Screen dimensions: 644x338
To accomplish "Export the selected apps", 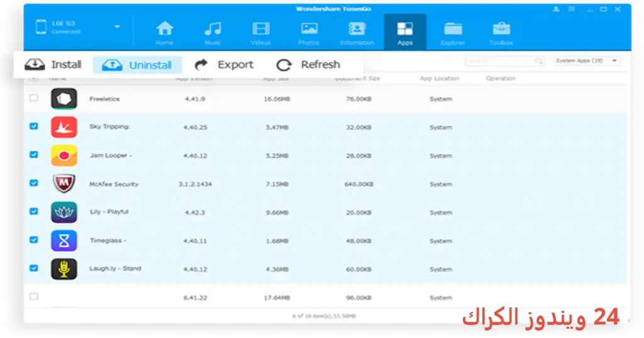I will [x=224, y=65].
